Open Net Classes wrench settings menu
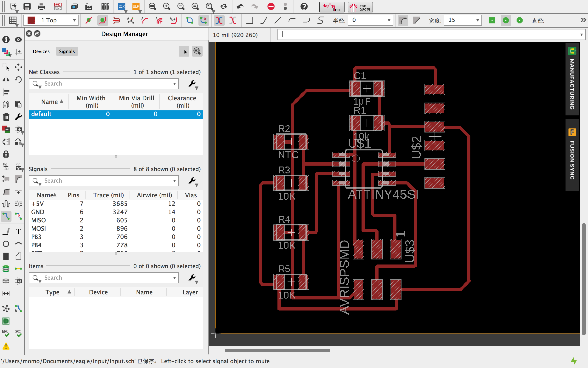Screen dimensions: 588x368 193,84
